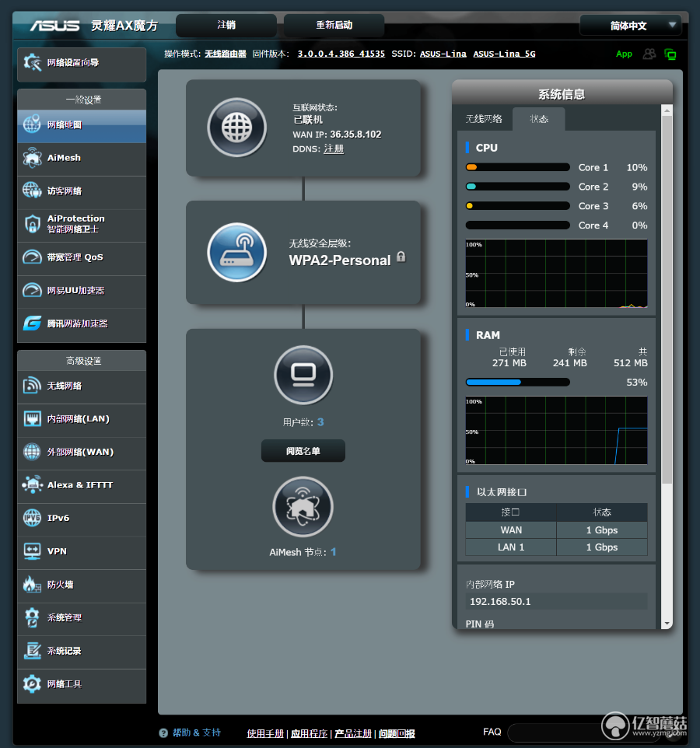The image size is (700, 748).
Task: Open the ASUS-Lina_5G SSID link
Action: pyautogui.click(x=504, y=54)
